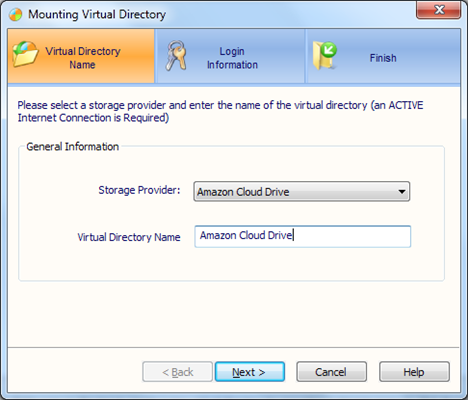Click the Mounting Virtual Directory window title

(x=97, y=14)
